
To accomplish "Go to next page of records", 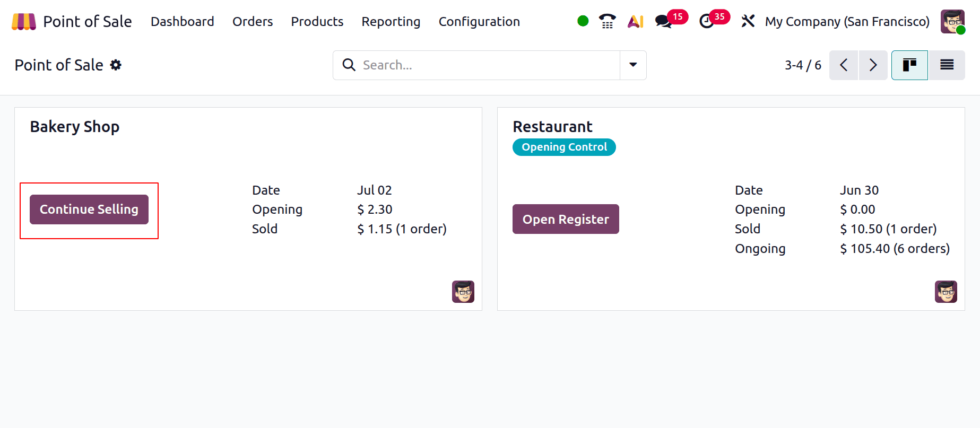I will coord(873,65).
